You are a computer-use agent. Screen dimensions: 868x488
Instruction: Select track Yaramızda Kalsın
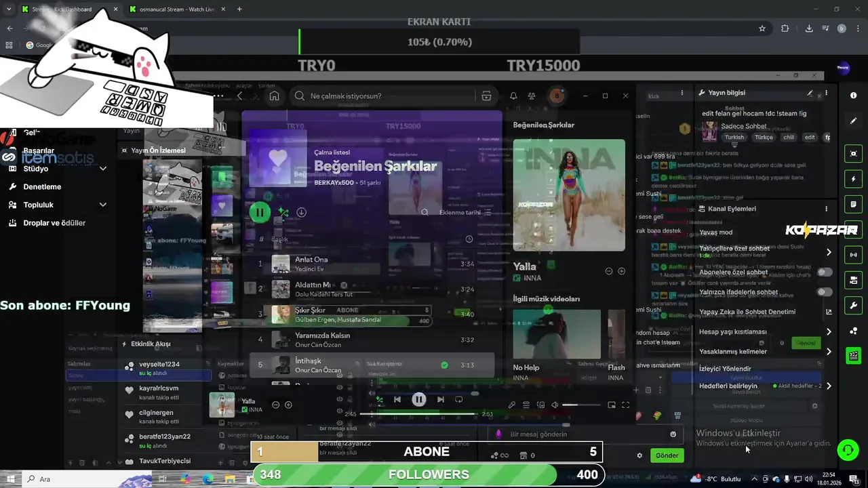tap(372, 340)
